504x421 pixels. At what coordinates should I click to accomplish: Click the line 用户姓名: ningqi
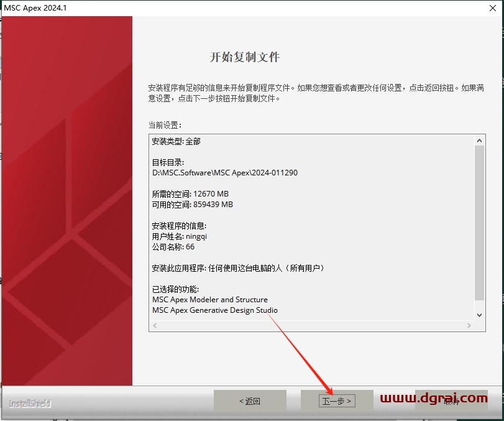pos(180,236)
